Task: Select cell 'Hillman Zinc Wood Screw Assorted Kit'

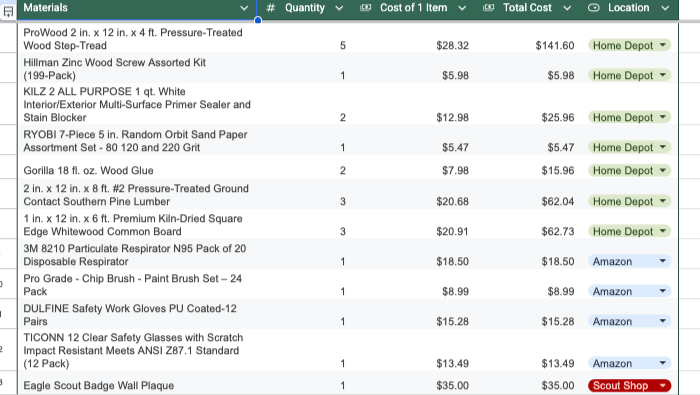Action: (137, 69)
